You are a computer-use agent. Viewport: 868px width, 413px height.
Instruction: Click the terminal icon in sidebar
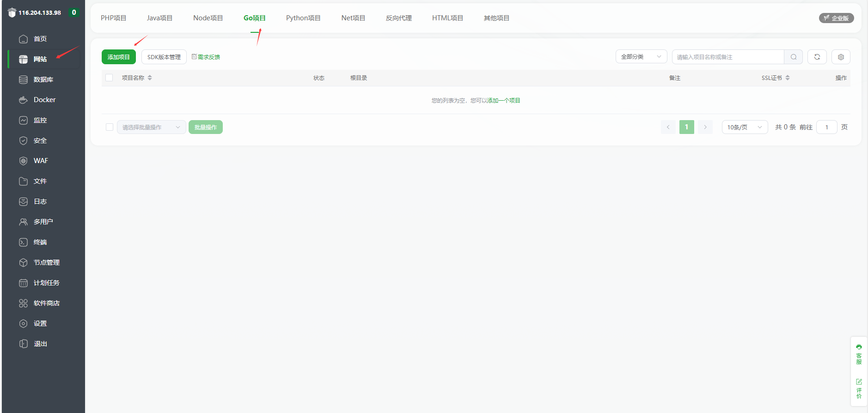pyautogui.click(x=23, y=242)
